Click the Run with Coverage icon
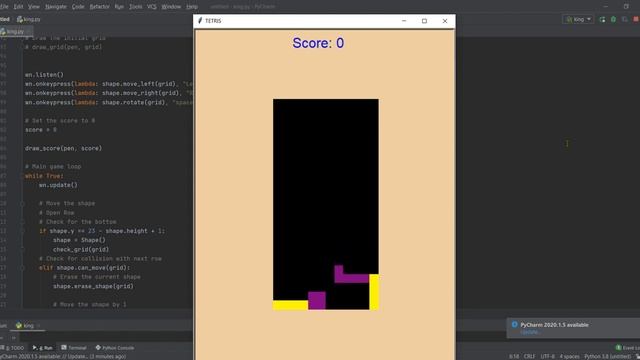The image size is (640, 360). [624, 19]
